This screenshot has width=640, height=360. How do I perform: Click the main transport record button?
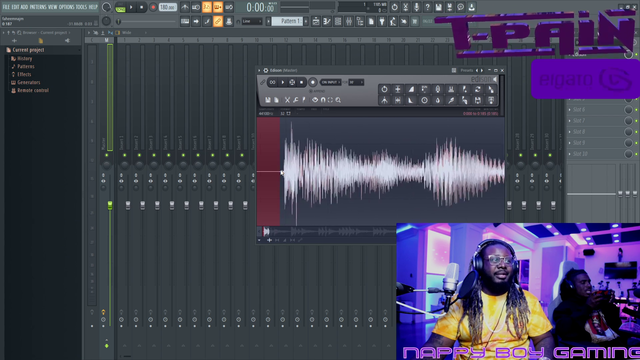[x=153, y=7]
